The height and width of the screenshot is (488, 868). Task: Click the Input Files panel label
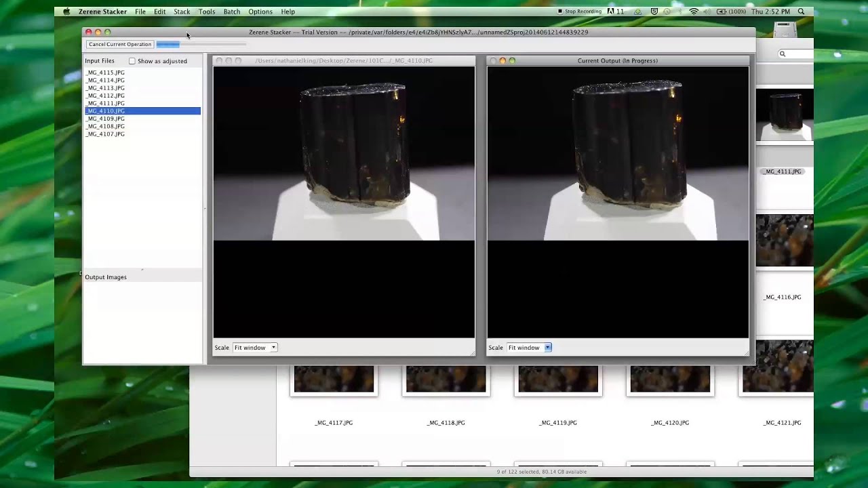coord(100,61)
